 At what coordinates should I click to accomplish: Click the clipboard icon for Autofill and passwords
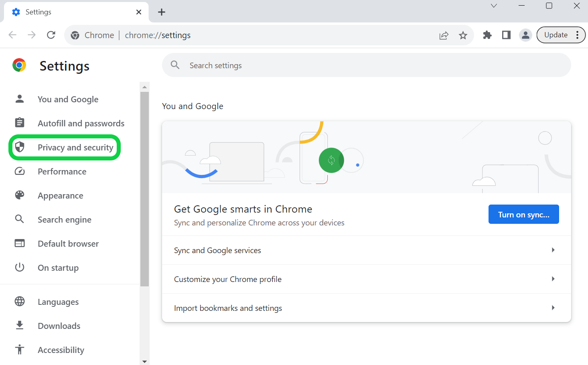click(20, 122)
